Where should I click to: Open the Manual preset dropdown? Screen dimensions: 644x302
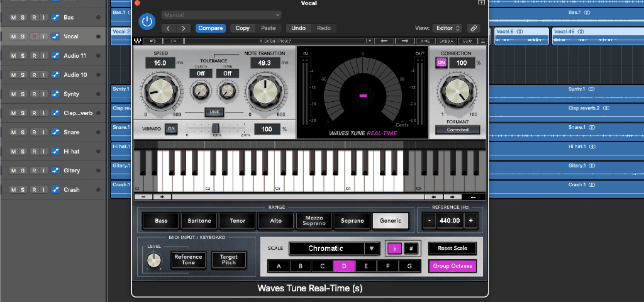point(221,14)
